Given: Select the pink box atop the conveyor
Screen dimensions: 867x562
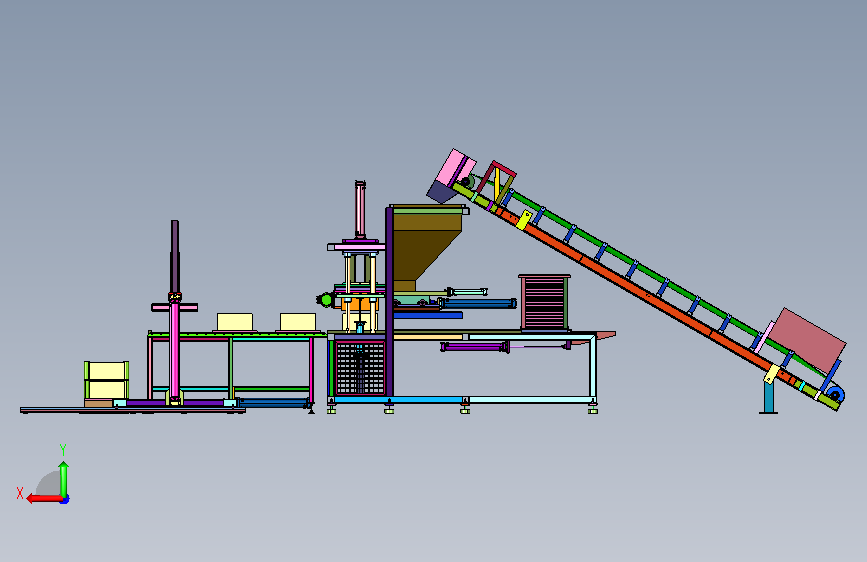Looking at the screenshot, I should [x=455, y=168].
